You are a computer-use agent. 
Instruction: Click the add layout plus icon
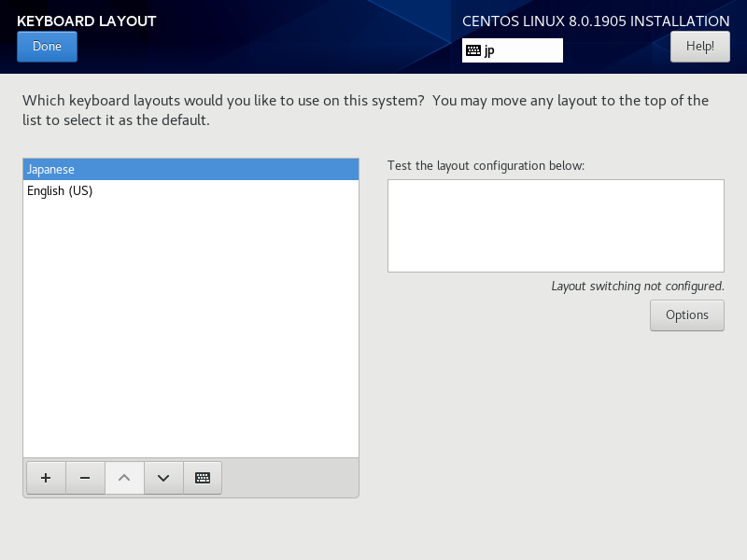tap(46, 478)
